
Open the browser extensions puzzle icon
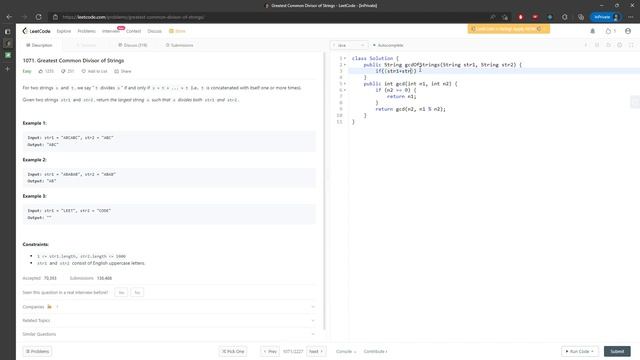564,17
